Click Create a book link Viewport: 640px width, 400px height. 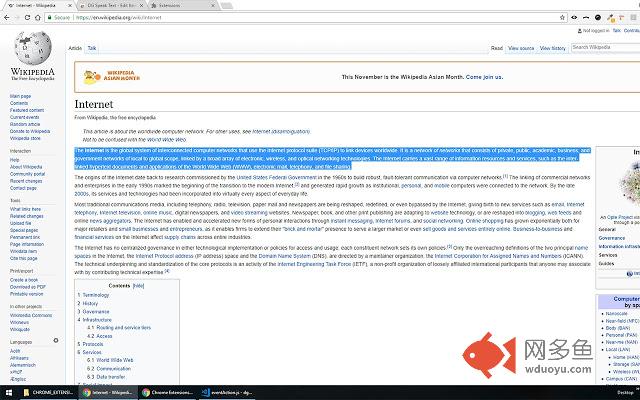click(24, 280)
